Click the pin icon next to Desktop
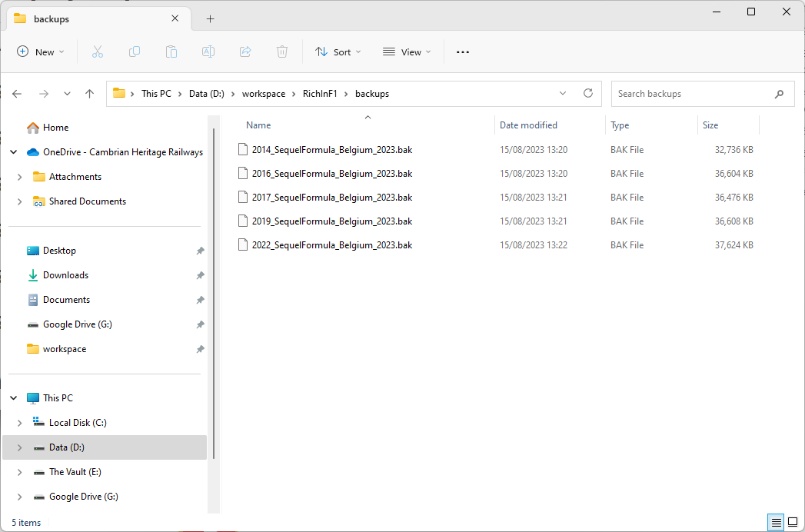The width and height of the screenshot is (805, 532). pyautogui.click(x=200, y=251)
